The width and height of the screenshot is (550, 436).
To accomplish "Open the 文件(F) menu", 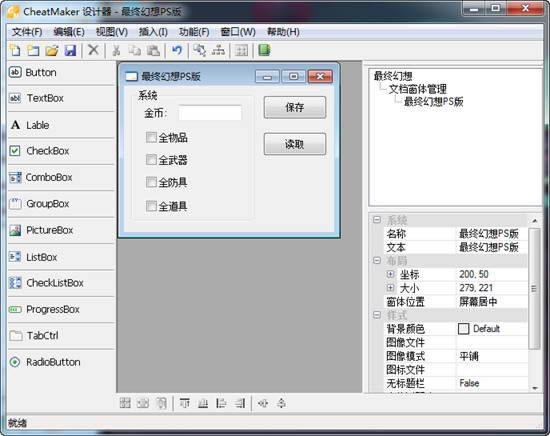I will (27, 32).
